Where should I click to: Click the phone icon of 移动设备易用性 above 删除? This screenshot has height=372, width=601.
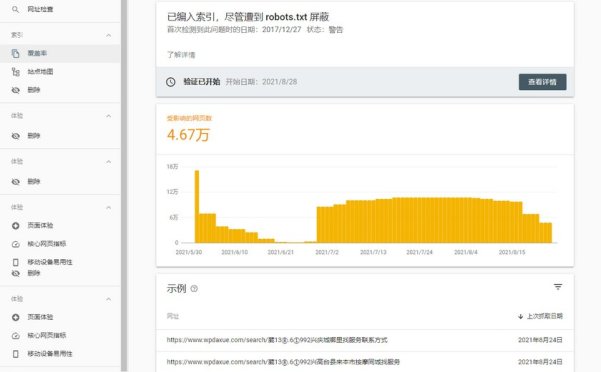click(15, 262)
